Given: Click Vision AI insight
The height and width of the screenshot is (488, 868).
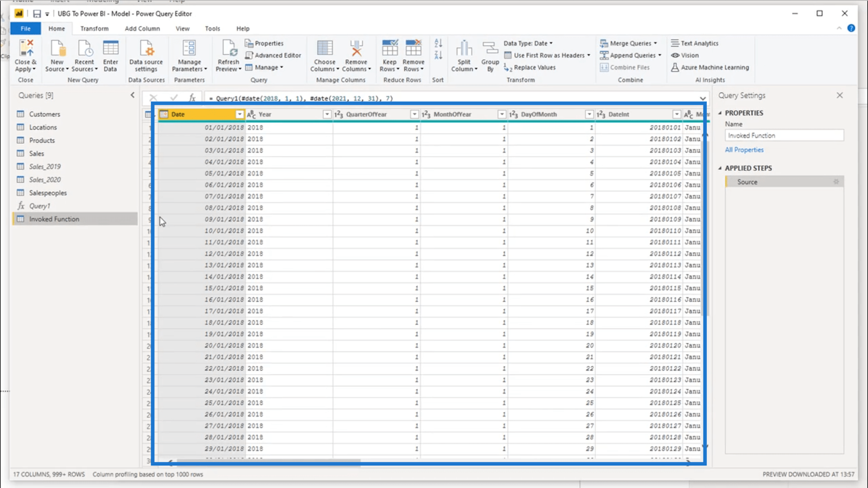Looking at the screenshot, I should (x=685, y=55).
